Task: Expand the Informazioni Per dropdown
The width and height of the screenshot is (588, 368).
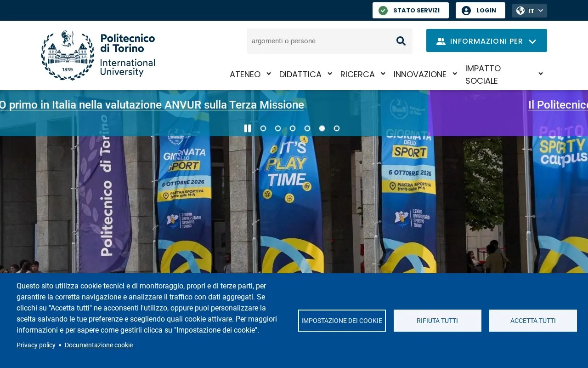Action: click(x=486, y=40)
